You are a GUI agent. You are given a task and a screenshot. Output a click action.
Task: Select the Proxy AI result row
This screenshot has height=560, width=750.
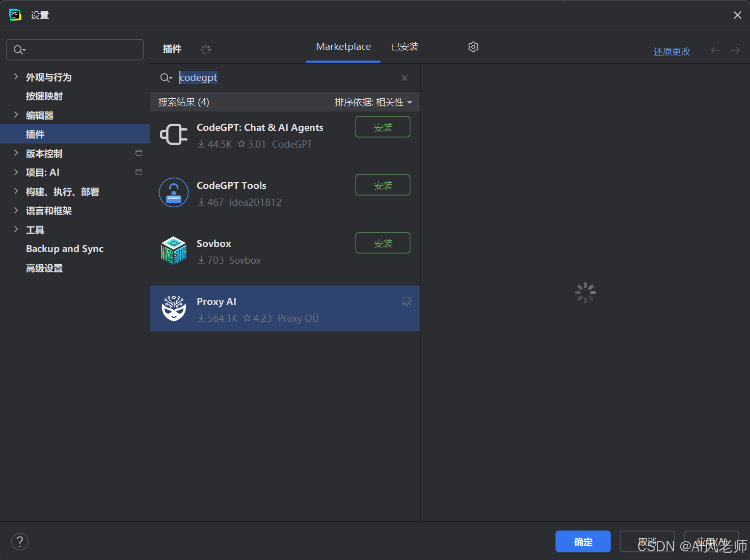tap(285, 309)
